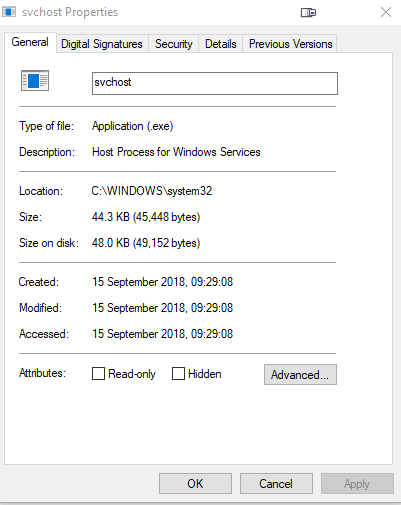Click the large svchost file icon
The image size is (401, 505).
pyautogui.click(x=35, y=80)
